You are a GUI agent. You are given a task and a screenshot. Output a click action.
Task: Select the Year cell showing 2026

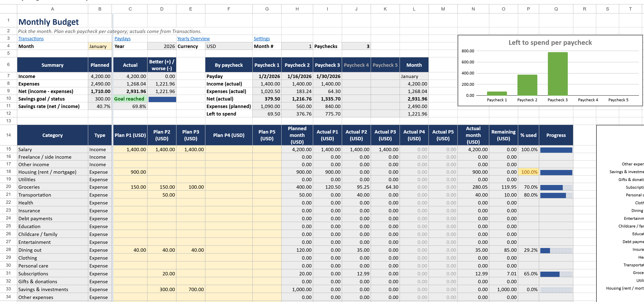[x=162, y=46]
